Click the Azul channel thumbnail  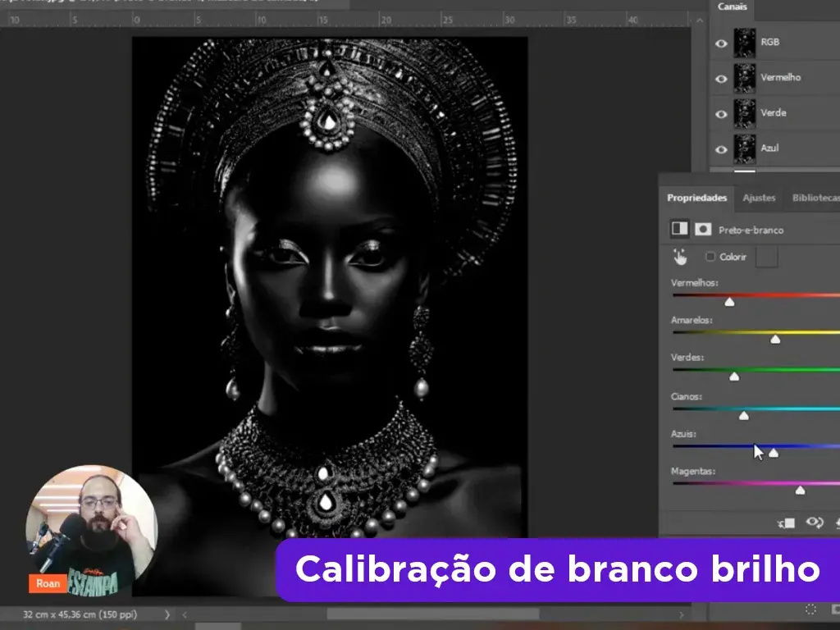coord(744,148)
